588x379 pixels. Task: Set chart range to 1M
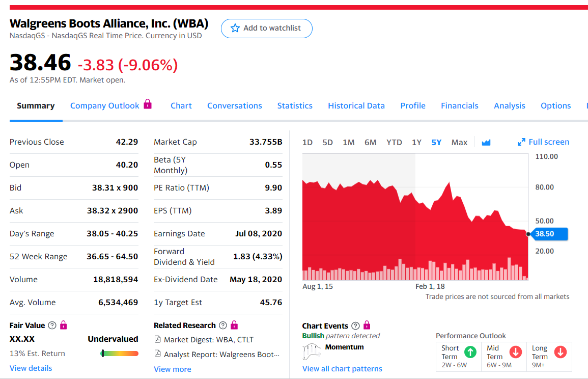[348, 142]
